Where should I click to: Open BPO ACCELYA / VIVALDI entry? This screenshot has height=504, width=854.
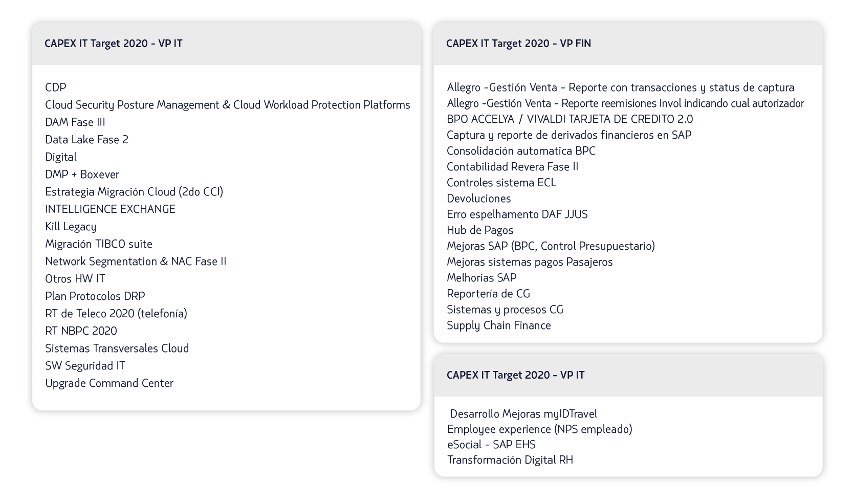coord(570,119)
